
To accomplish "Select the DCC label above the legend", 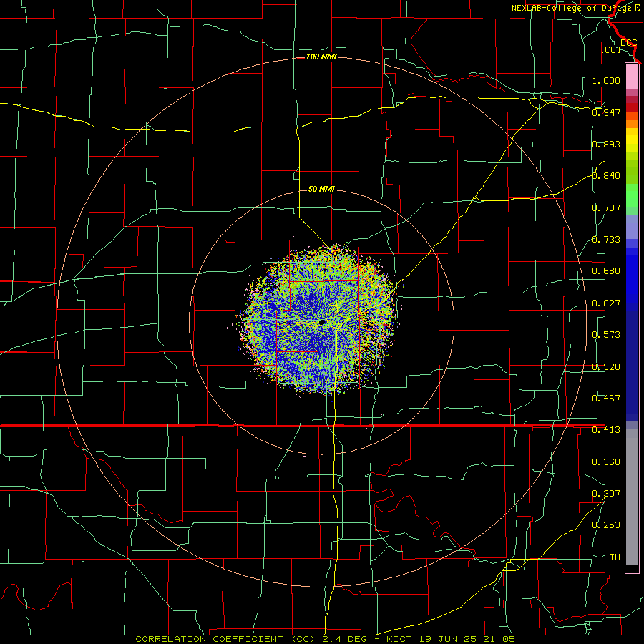I will coord(628,42).
